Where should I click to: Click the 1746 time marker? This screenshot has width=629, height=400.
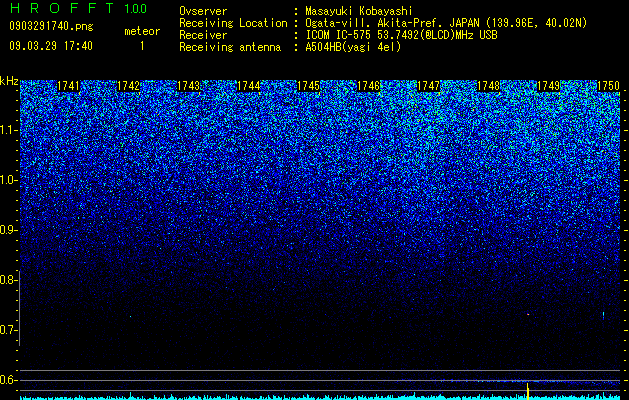tap(369, 86)
